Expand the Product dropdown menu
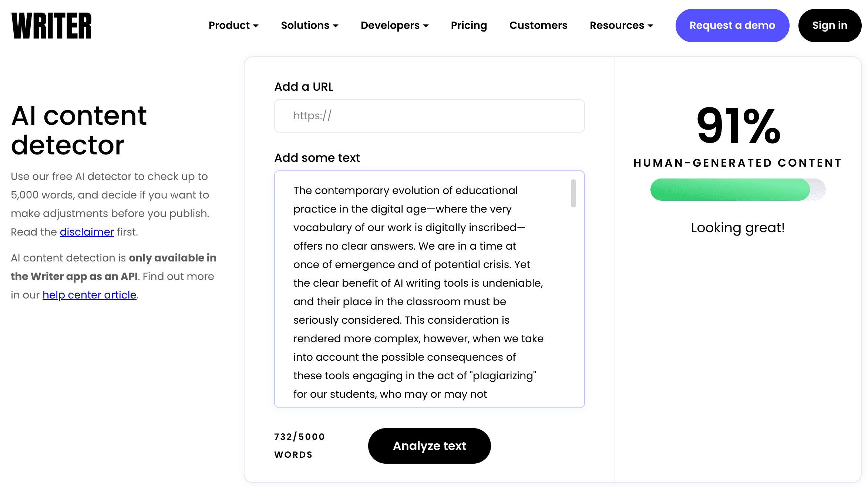868x487 pixels. click(233, 25)
